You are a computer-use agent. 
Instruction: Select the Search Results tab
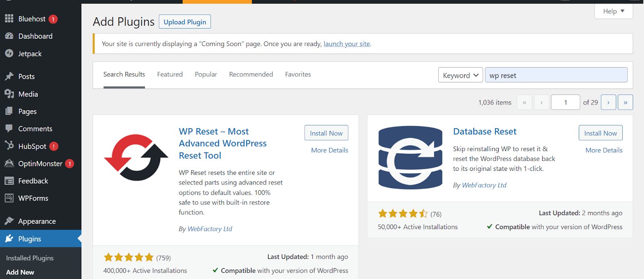[x=124, y=74]
